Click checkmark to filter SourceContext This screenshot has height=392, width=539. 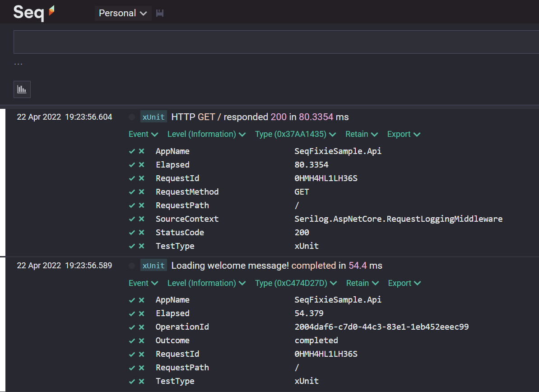coord(132,219)
